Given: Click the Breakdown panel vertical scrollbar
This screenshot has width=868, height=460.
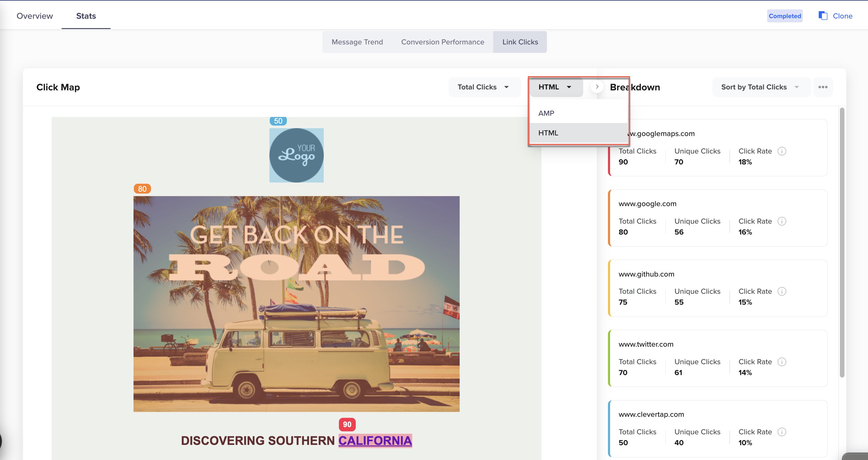Looking at the screenshot, I should tap(842, 243).
